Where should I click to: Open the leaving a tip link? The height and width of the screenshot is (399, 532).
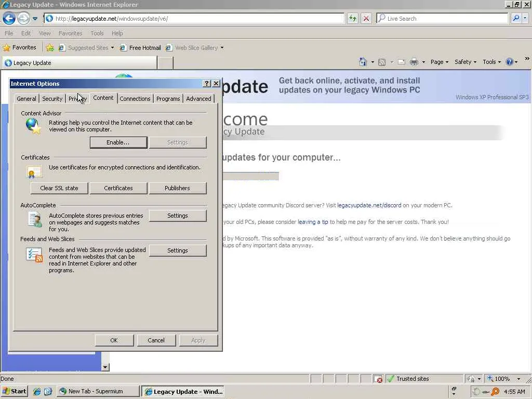coord(313,222)
